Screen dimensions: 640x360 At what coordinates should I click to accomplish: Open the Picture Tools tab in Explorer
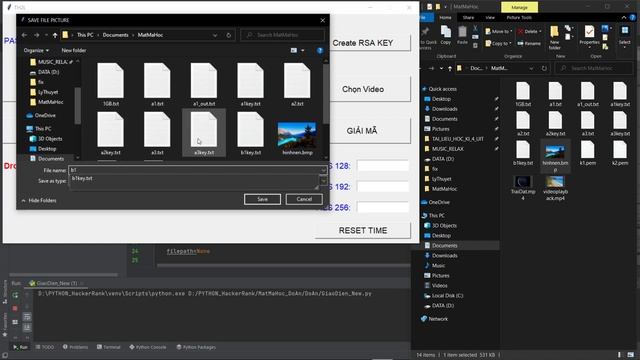(x=519, y=18)
